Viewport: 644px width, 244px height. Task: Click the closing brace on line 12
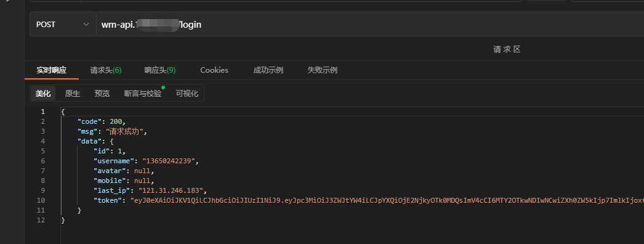point(63,220)
